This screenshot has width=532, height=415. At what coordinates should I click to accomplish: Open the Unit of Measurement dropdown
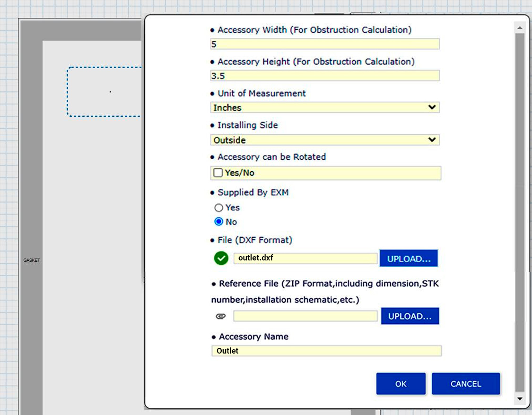(x=325, y=108)
